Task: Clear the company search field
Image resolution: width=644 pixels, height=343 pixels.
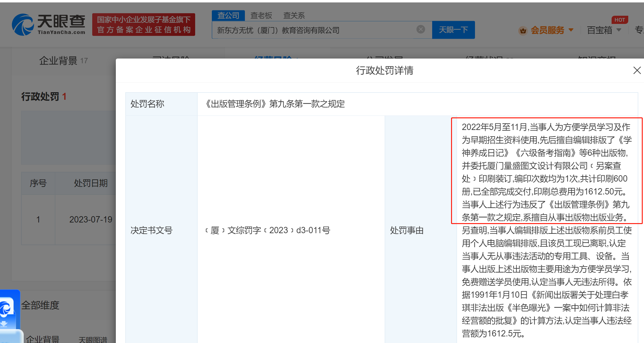Action: [421, 30]
